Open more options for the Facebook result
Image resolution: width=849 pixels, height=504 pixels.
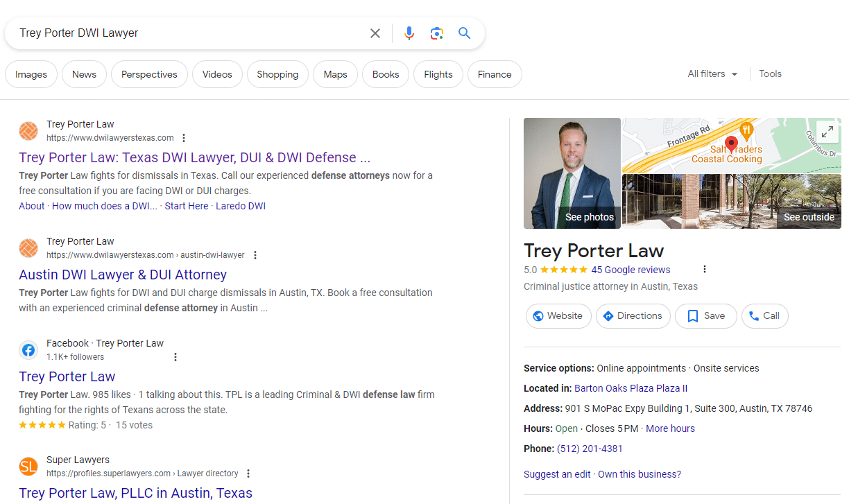coord(175,357)
